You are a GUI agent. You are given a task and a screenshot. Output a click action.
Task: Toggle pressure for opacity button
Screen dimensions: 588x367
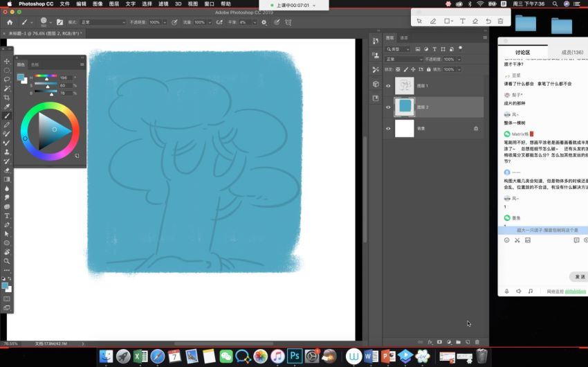tap(174, 22)
